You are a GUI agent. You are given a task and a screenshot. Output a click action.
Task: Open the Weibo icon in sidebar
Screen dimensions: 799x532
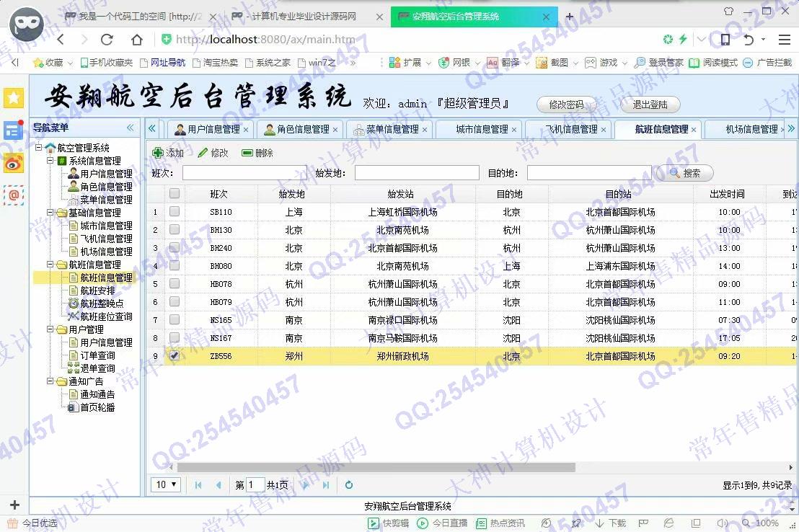(x=14, y=163)
